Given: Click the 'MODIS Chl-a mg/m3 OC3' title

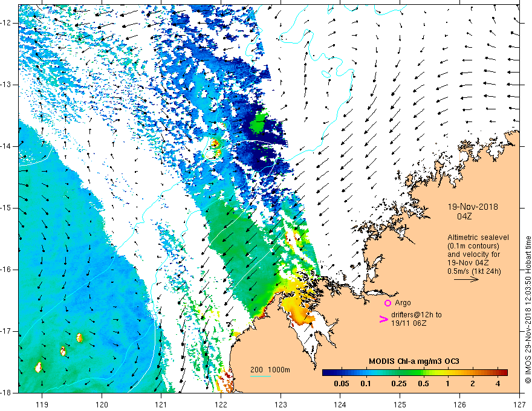Looking at the screenshot, I should (414, 361).
